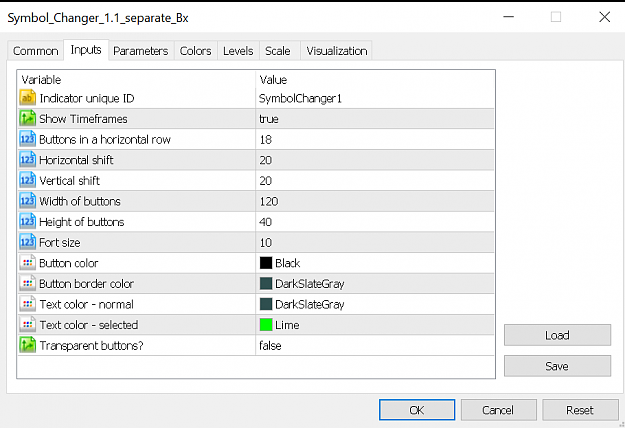Click the Height of buttons value 40

(x=265, y=222)
